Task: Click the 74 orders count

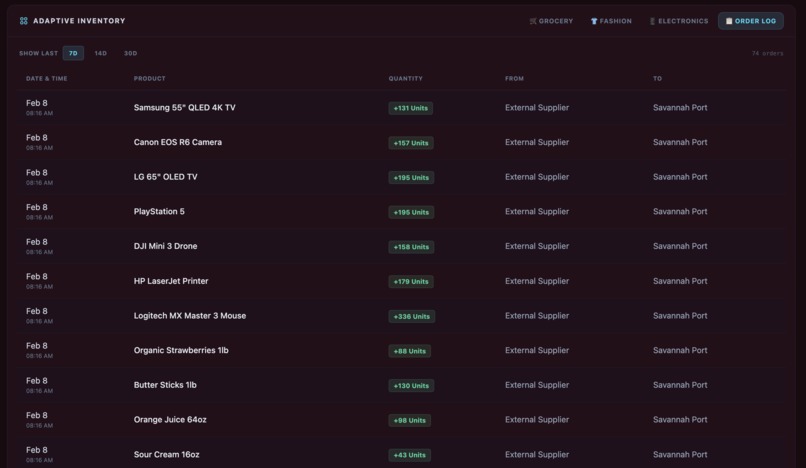Action: click(767, 53)
